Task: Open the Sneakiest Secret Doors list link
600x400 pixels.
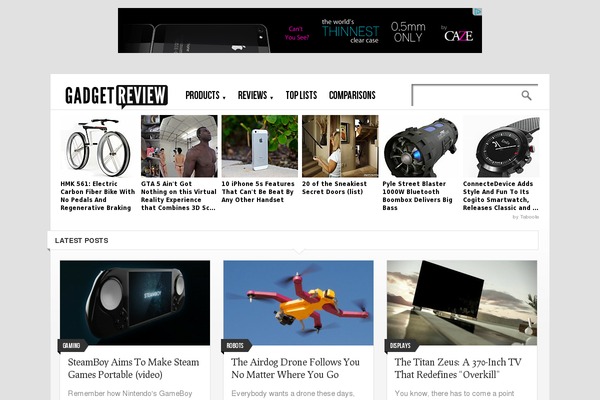Action: pyautogui.click(x=334, y=188)
